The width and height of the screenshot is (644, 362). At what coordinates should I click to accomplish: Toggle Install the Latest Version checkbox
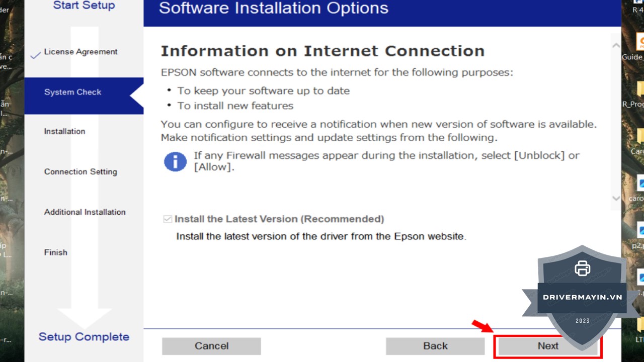pos(168,219)
